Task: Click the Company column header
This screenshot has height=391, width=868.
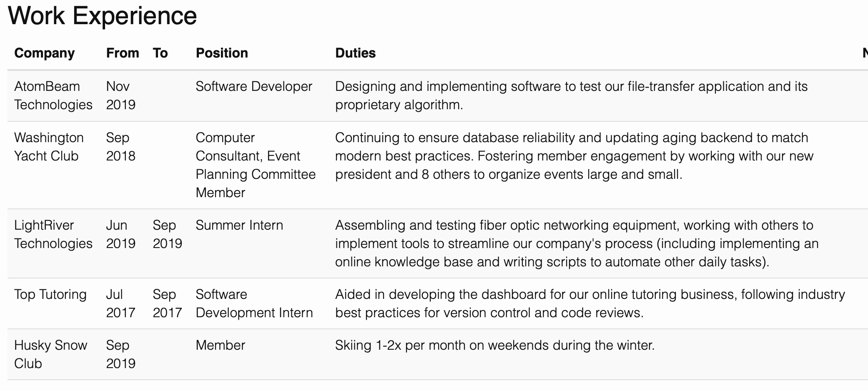Action: (44, 53)
